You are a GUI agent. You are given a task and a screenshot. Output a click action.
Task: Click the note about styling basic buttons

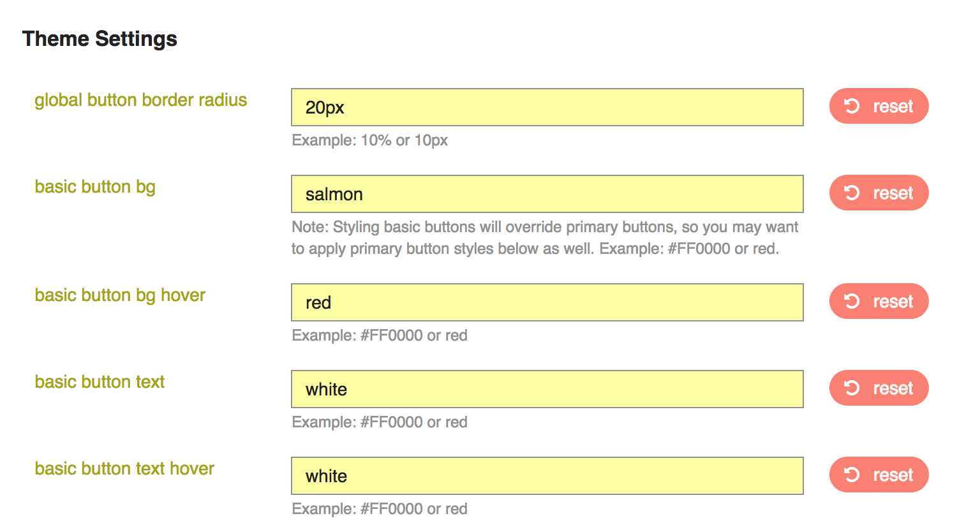click(545, 238)
